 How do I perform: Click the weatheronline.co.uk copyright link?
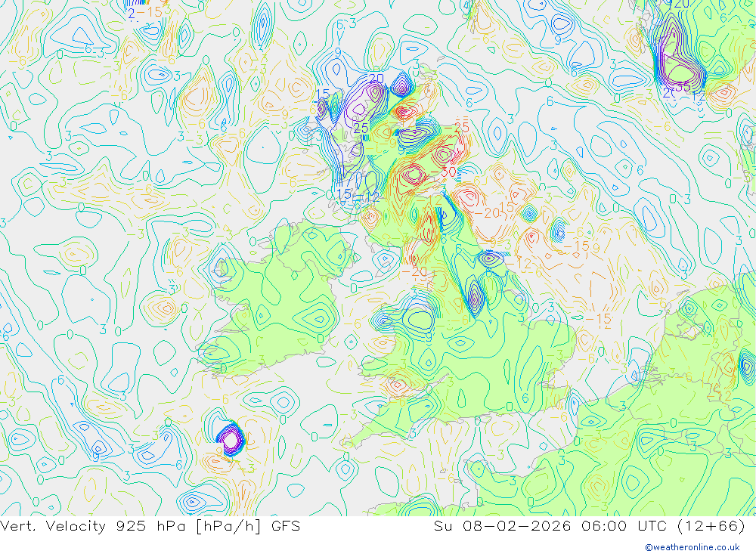pyautogui.click(x=692, y=547)
